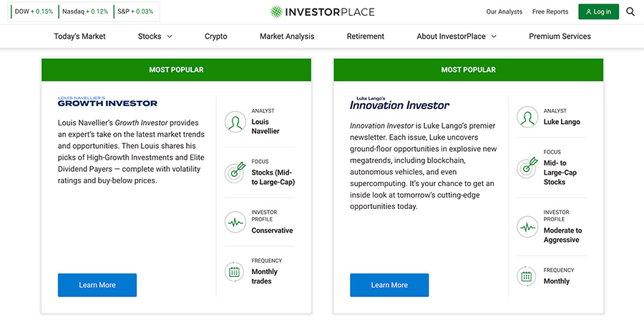
Task: Open Today's Market menu item
Action: pos(79,37)
